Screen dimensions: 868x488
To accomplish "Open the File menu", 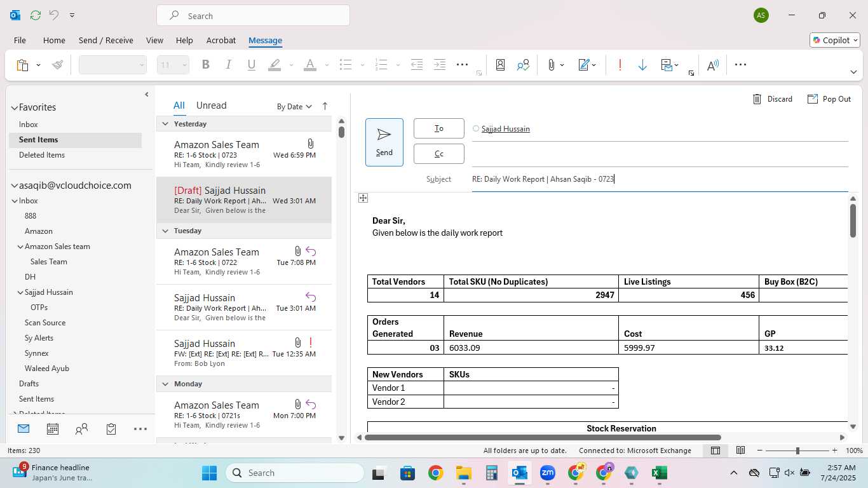I will [20, 40].
